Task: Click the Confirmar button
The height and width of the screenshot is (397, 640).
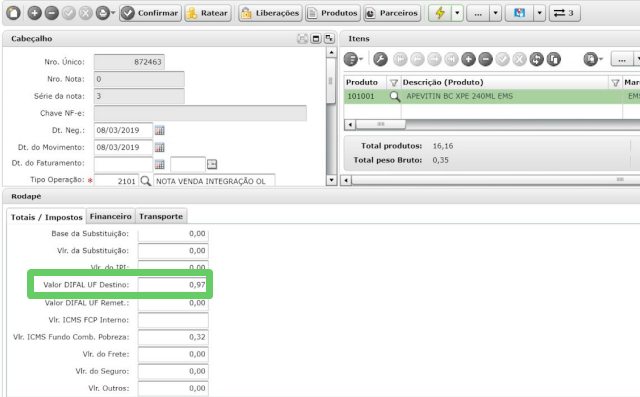Action: coord(151,13)
